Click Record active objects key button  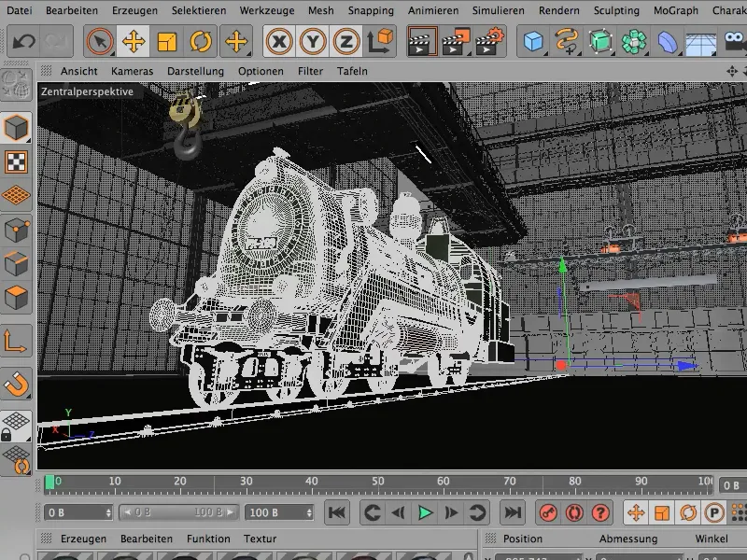548,512
